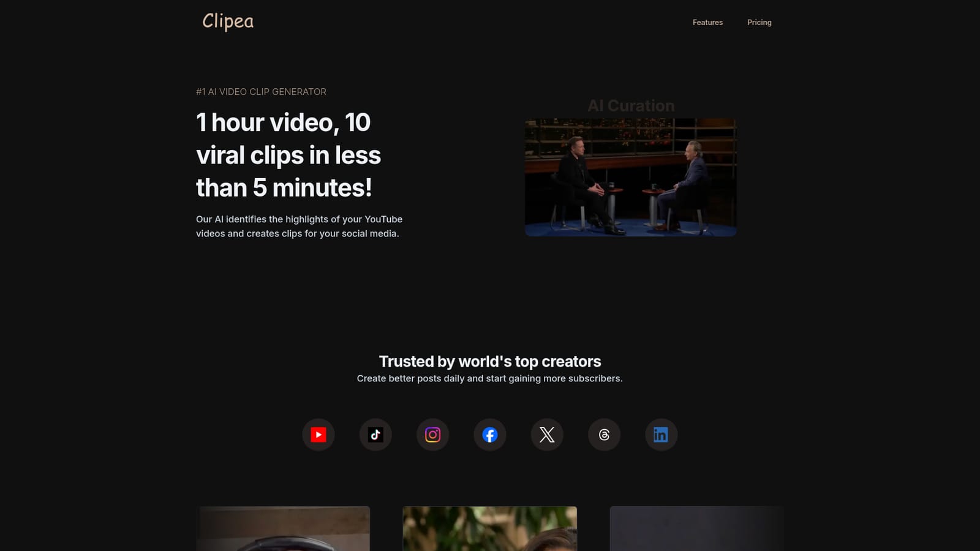
Task: Click the talk show interview video preview
Action: (631, 177)
